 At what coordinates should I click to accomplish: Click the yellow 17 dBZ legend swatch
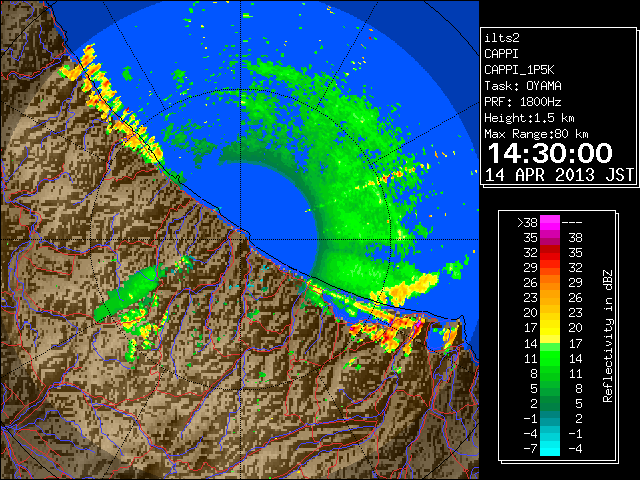tap(550, 328)
